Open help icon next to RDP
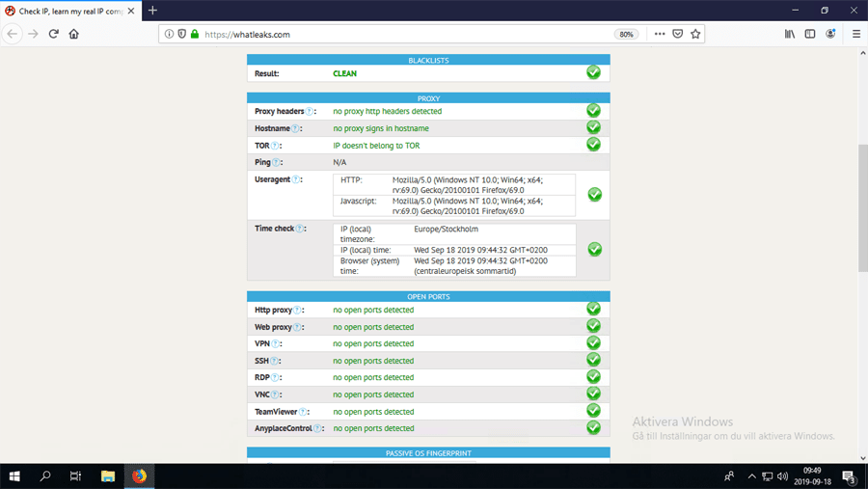The width and height of the screenshot is (868, 489). point(275,378)
